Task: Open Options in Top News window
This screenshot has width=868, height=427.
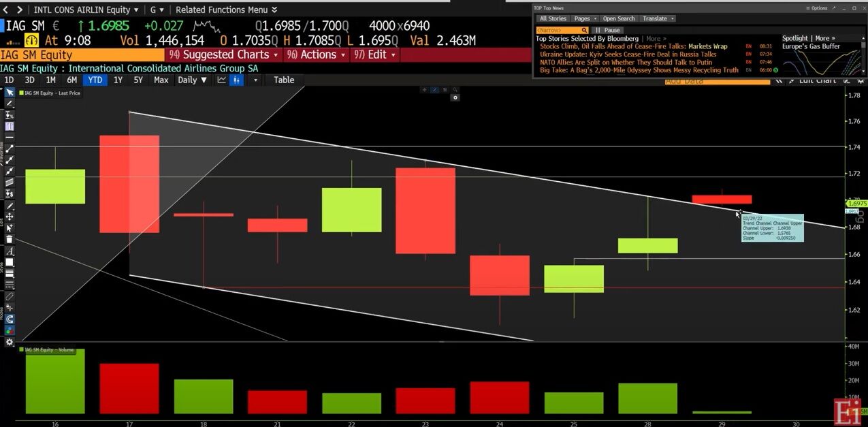Action: pyautogui.click(x=816, y=8)
